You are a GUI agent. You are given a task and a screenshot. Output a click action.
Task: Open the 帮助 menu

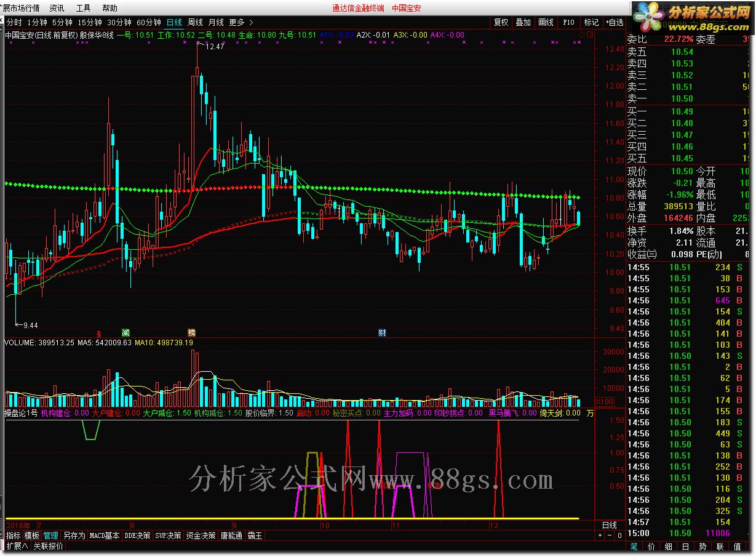[x=109, y=8]
